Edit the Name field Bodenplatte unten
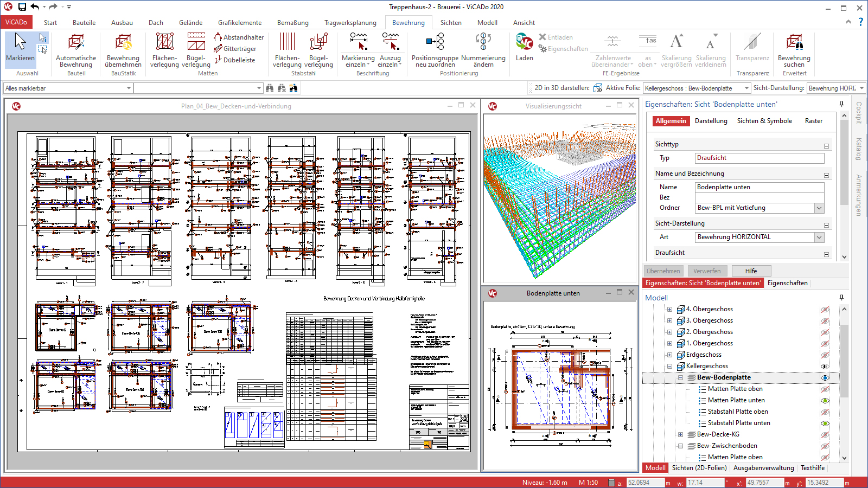Screen dimensions: 868x488 759,187
